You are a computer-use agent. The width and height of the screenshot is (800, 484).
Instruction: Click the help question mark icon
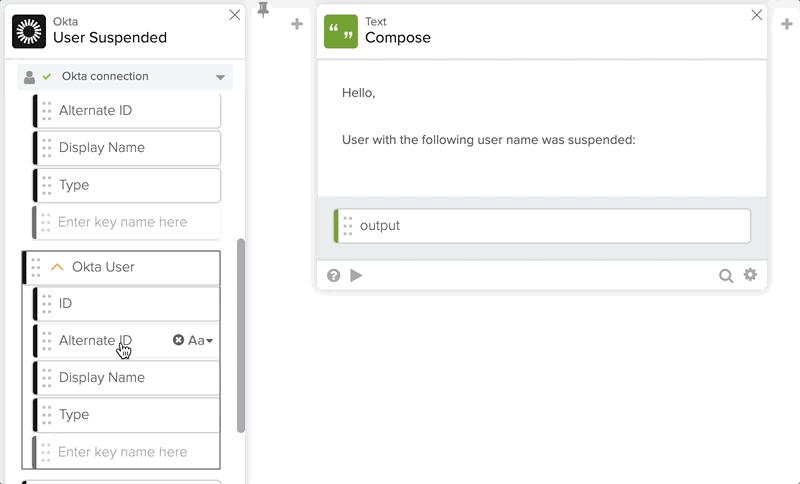click(334, 275)
